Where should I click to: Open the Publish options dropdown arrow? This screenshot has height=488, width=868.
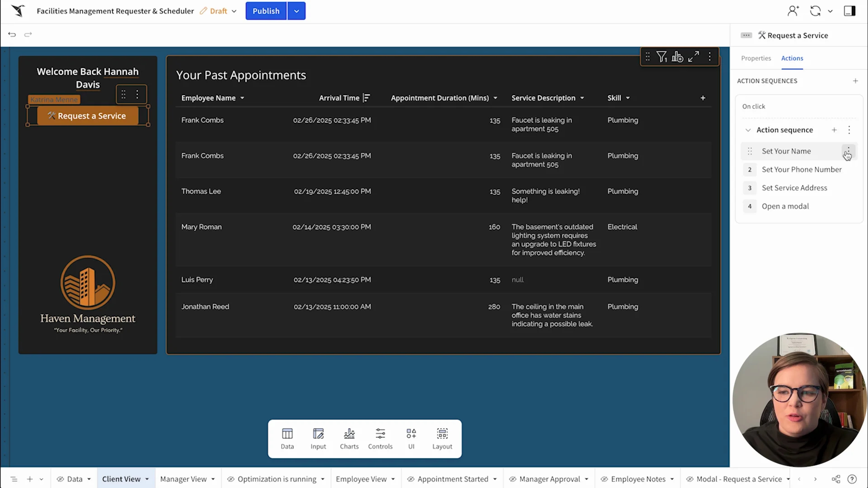pos(297,11)
